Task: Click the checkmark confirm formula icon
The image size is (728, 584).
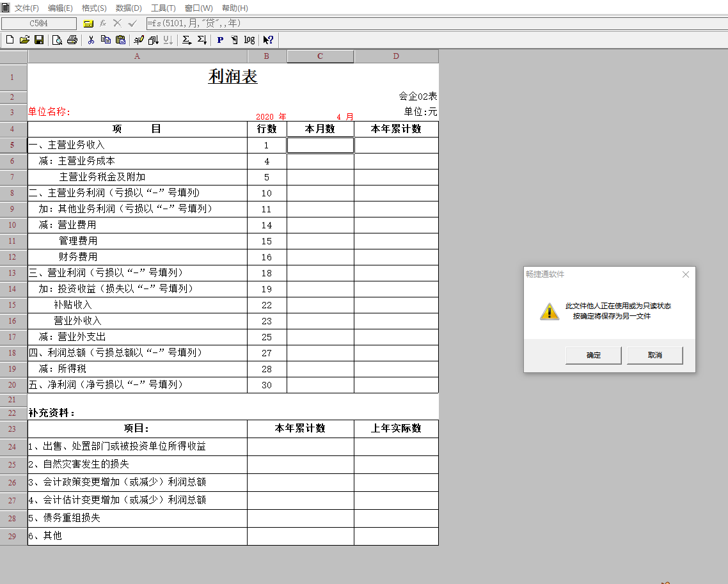Action: click(132, 23)
